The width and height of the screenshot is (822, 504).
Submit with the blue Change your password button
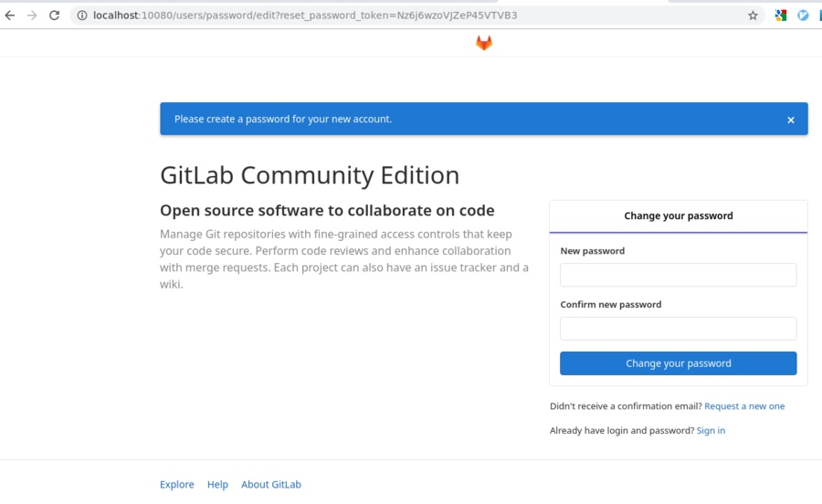(x=679, y=363)
